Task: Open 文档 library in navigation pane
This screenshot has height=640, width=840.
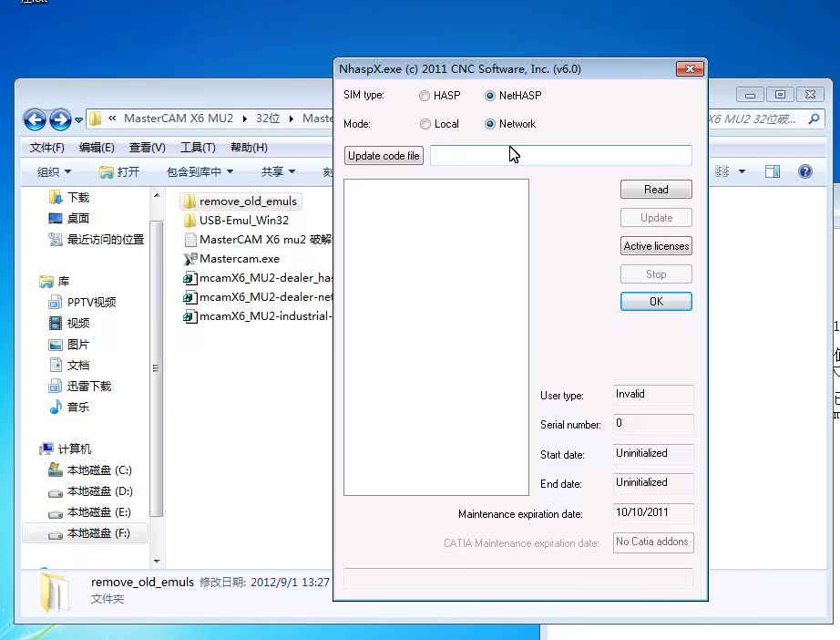Action: click(x=69, y=365)
